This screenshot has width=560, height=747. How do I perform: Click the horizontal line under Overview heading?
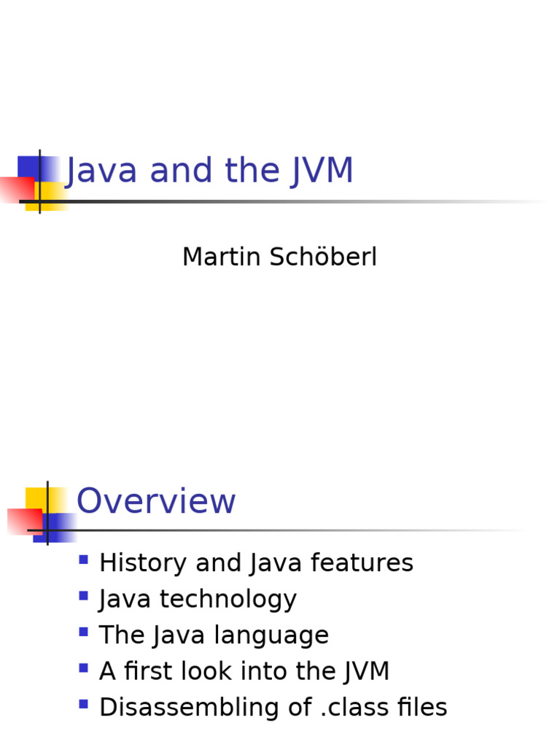point(292,530)
